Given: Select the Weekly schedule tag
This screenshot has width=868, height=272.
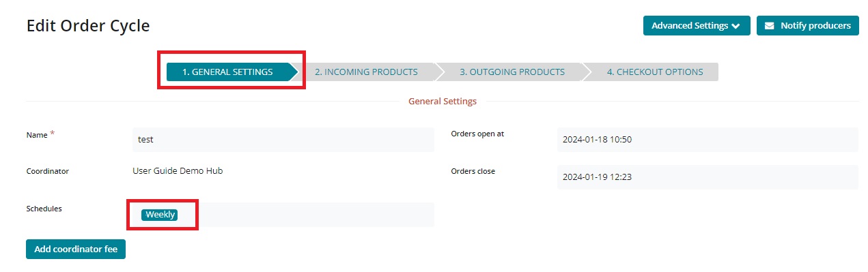Looking at the screenshot, I should pyautogui.click(x=160, y=215).
